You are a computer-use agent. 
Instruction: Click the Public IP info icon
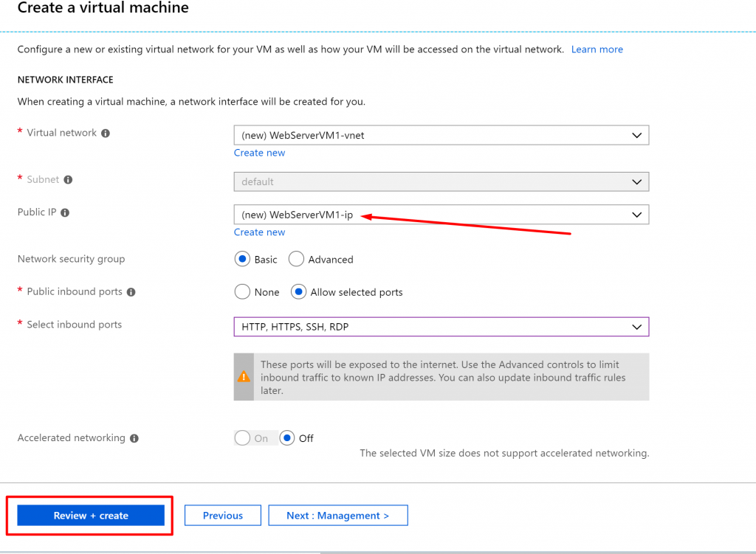[65, 212]
